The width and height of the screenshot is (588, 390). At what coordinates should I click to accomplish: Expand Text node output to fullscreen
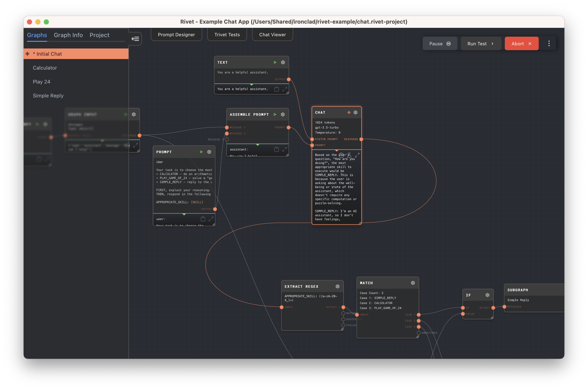click(x=285, y=89)
